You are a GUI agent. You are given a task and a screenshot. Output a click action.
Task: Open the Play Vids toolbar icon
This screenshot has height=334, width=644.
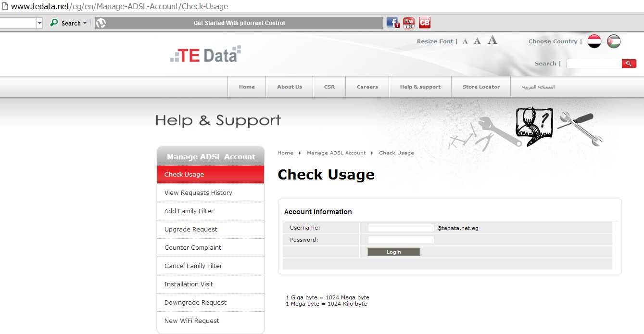pyautogui.click(x=409, y=23)
